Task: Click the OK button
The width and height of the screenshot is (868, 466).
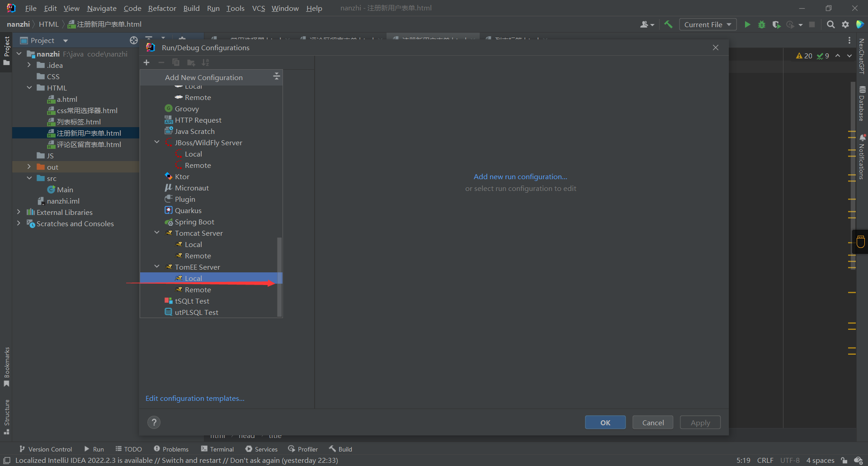Action: pyautogui.click(x=605, y=422)
